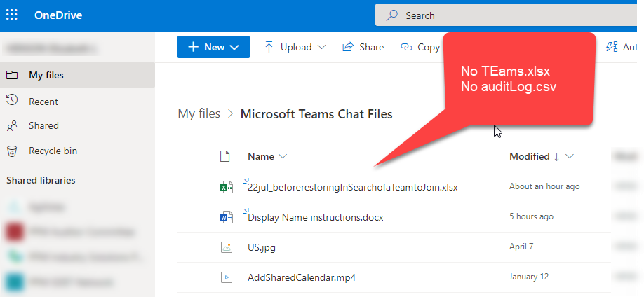Click the Upload arrow icon
This screenshot has height=297, width=644.
[x=269, y=47]
